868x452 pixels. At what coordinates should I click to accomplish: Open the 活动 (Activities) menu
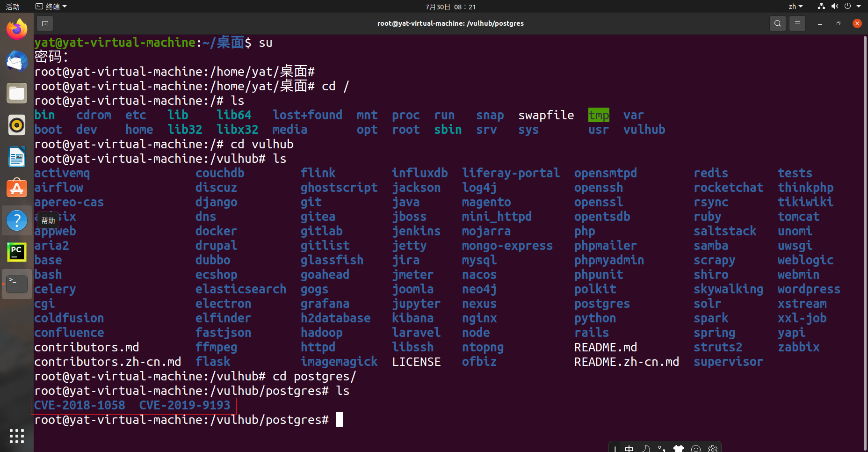click(12, 7)
